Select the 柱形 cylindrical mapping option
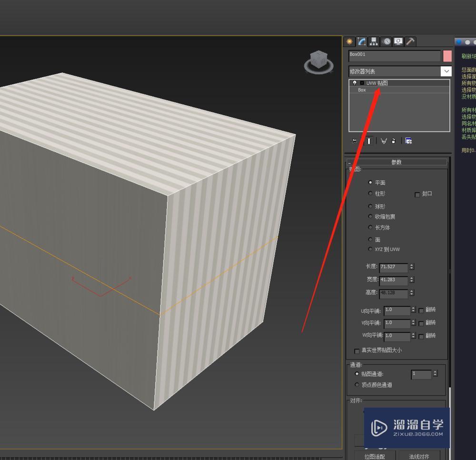Screen dimensions: 476x460 point(370,193)
